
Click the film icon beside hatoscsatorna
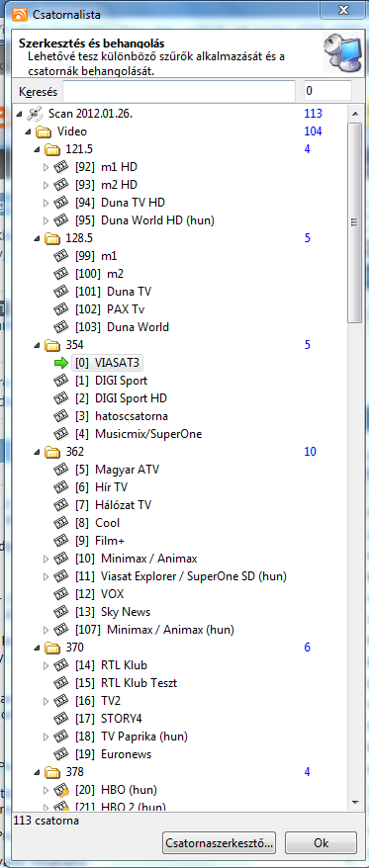(x=61, y=416)
